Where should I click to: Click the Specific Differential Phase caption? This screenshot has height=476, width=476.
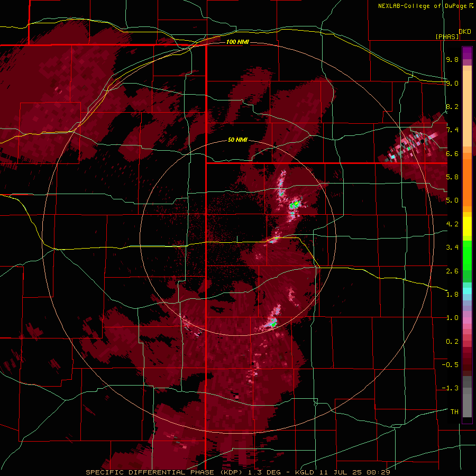coord(237,472)
